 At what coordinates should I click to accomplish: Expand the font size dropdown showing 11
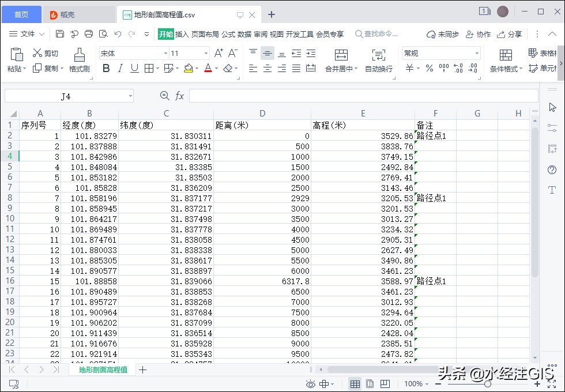(206, 53)
